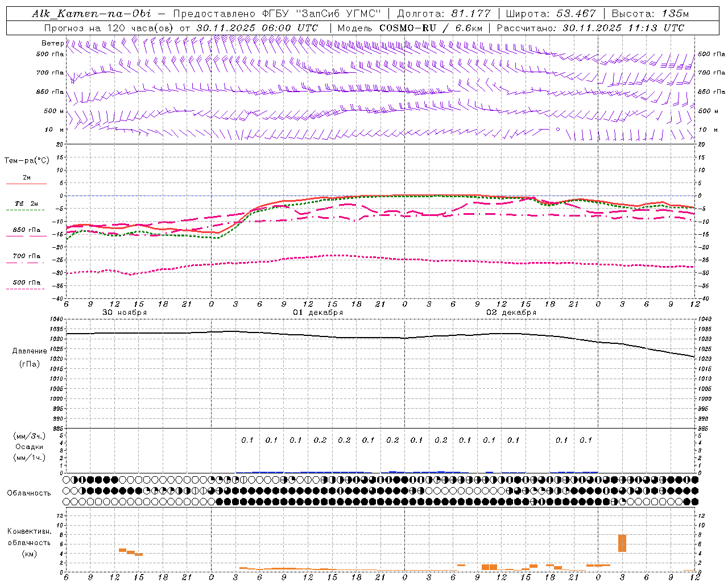Select the Ветер wind panel label
This screenshot has height=582, width=728.
[52, 43]
